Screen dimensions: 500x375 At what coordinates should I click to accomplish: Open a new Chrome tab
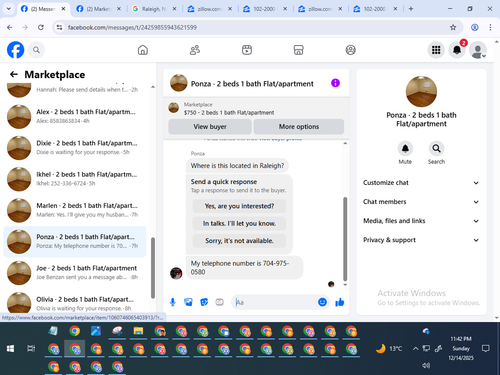[x=411, y=9]
